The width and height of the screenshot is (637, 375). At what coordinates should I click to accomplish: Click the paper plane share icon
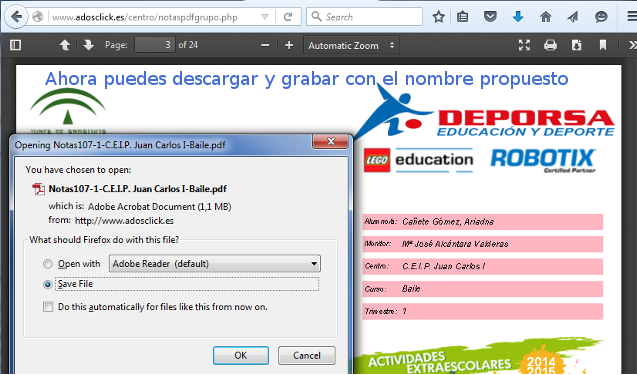(573, 17)
